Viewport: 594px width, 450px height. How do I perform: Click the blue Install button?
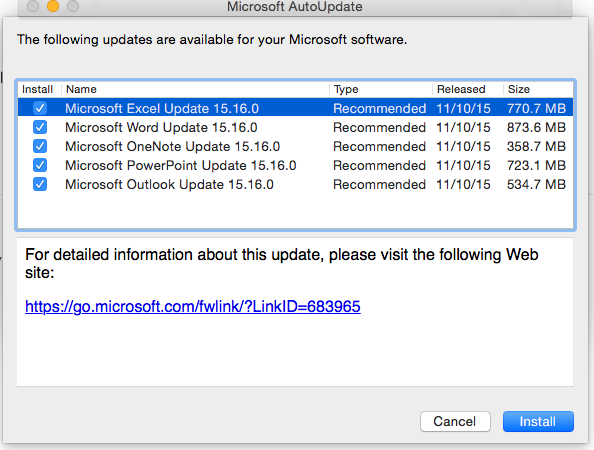pos(538,421)
